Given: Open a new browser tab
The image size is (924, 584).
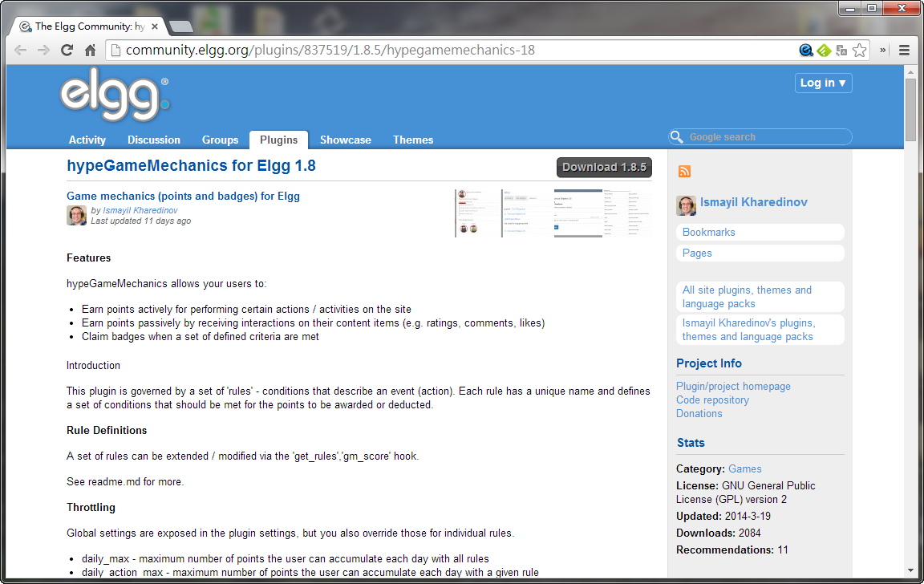Looking at the screenshot, I should click(180, 26).
